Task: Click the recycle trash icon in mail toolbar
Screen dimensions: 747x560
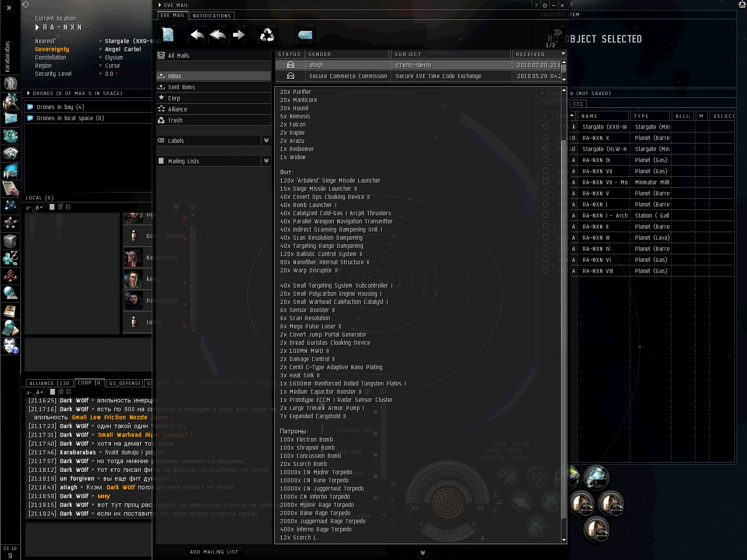Action: (x=267, y=35)
